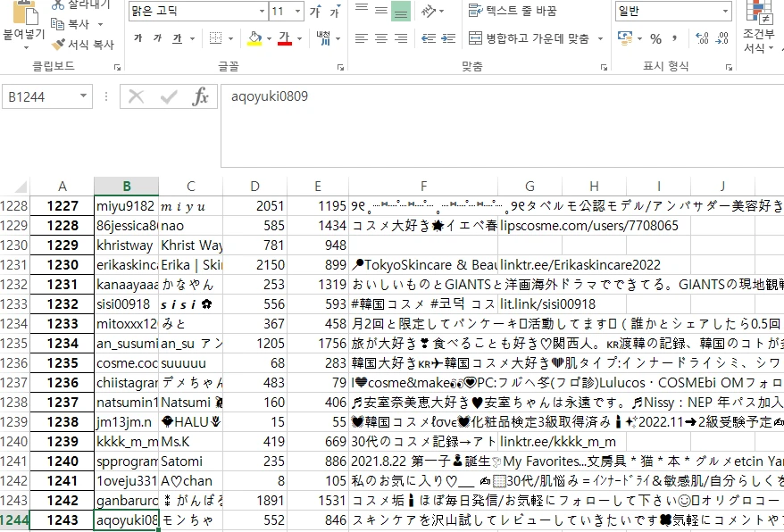The width and height of the screenshot is (784, 532).
Task: Toggle Wrap Text (텍스트 줄 바꿈)
Action: 512,11
